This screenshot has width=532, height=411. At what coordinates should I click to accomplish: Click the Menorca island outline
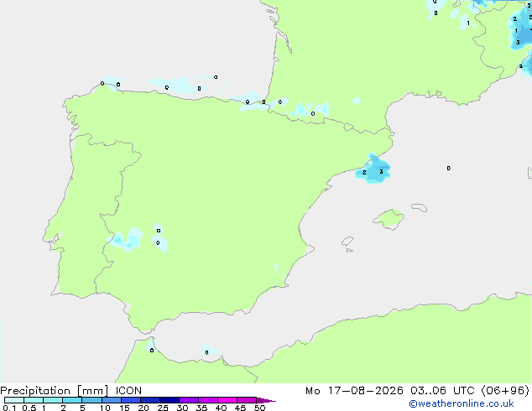point(420,207)
